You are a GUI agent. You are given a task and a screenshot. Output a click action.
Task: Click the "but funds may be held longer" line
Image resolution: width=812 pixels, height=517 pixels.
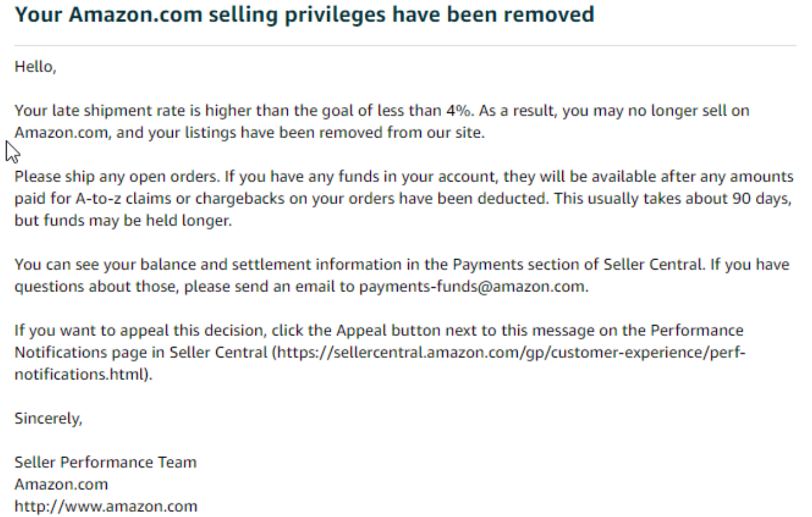123,221
